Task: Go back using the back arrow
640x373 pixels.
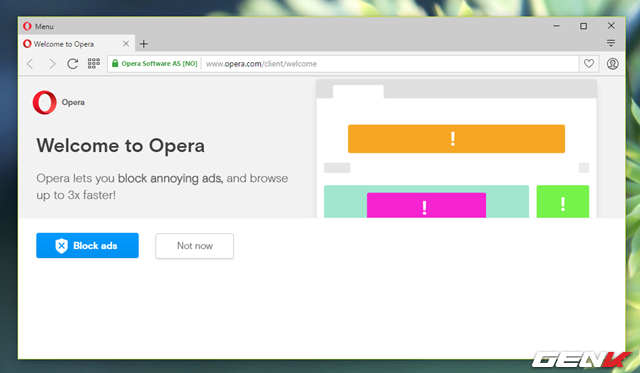Action: [x=30, y=64]
